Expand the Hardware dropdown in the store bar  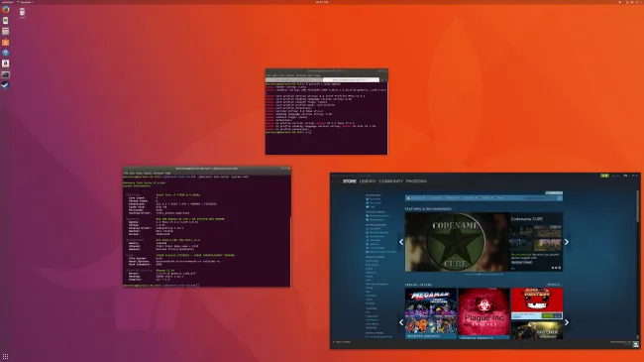(470, 198)
